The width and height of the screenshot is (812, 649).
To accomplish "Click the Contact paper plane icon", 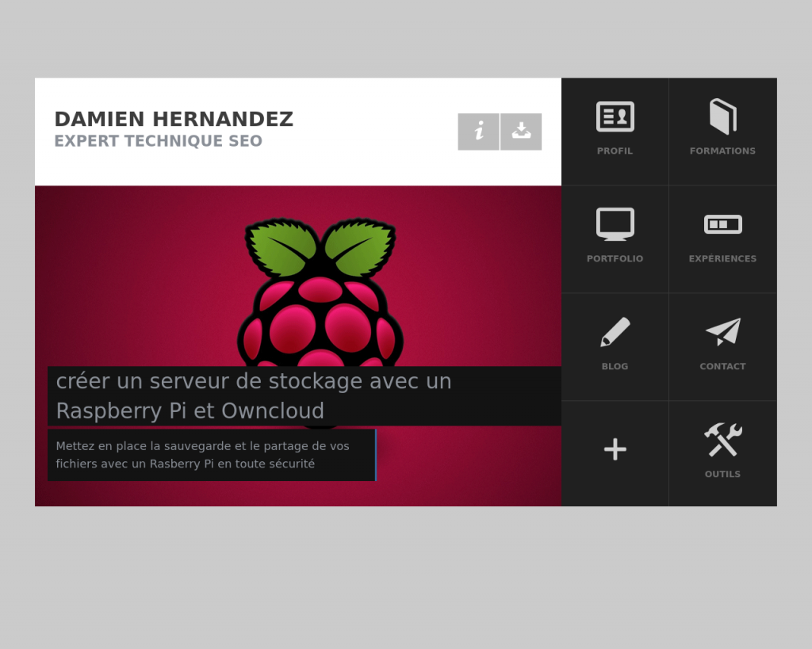I will pyautogui.click(x=722, y=332).
